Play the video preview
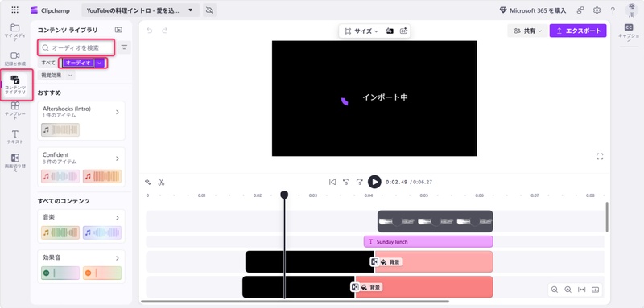 click(374, 182)
